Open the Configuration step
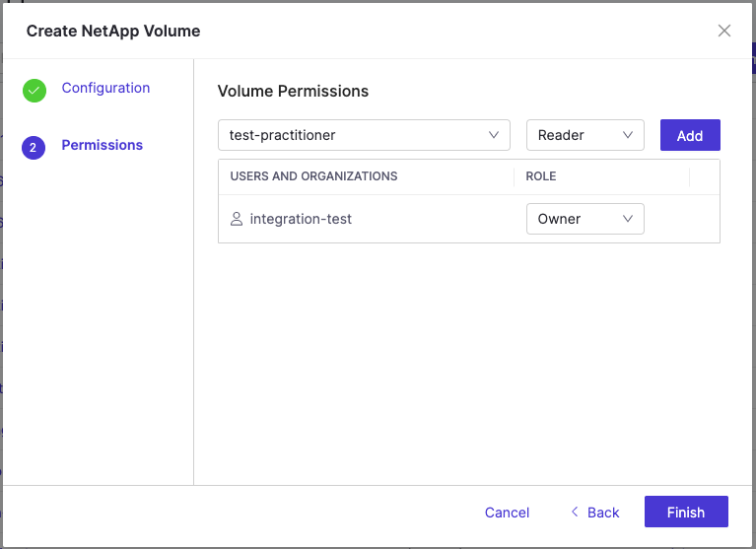Viewport: 756px width, 549px height. tap(105, 88)
